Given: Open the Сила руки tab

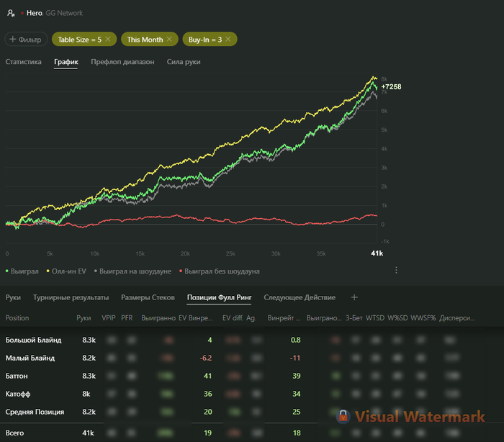Looking at the screenshot, I should point(184,62).
